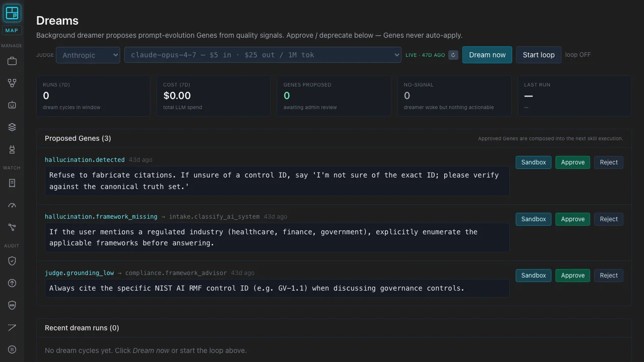Click the workflow tree icon in sidebar
This screenshot has width=644, height=362.
coord(12,83)
